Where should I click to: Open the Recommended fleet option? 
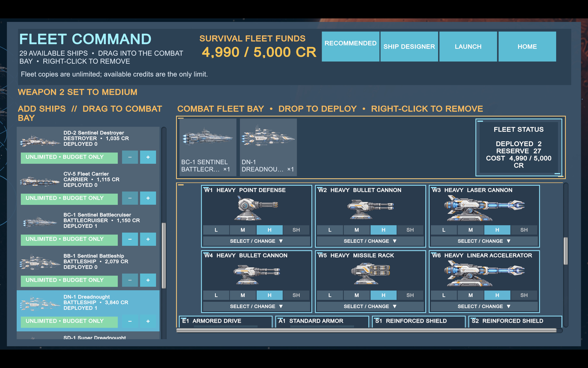tap(350, 46)
